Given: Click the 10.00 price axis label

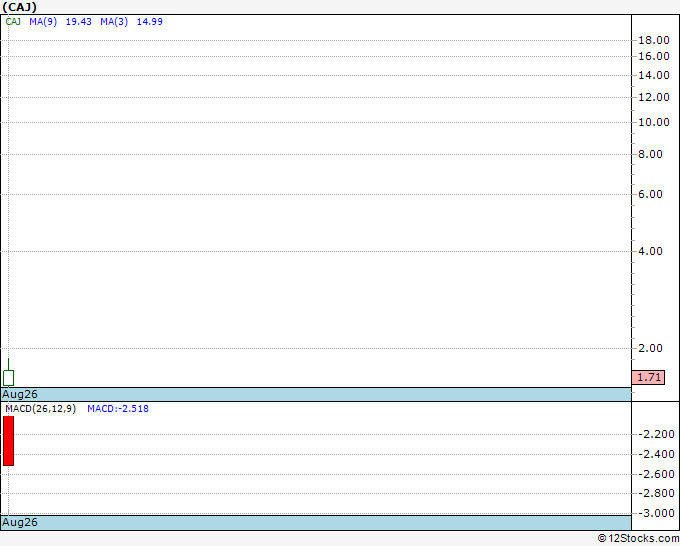Looking at the screenshot, I should (654, 122).
